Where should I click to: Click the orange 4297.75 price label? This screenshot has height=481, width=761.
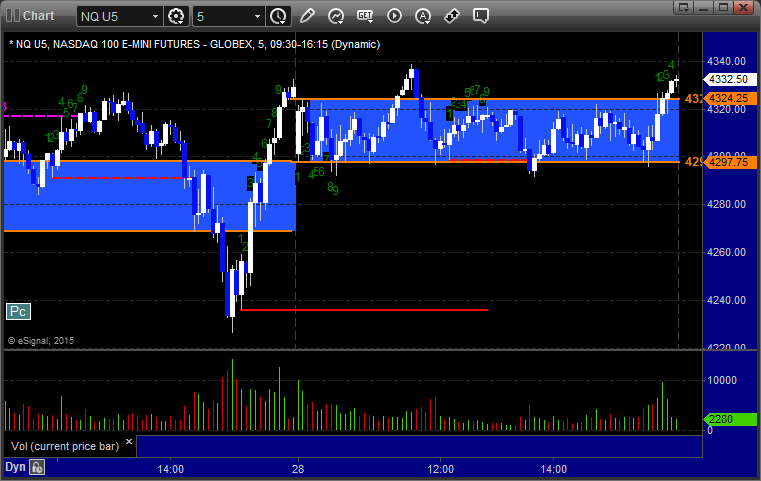pos(729,162)
